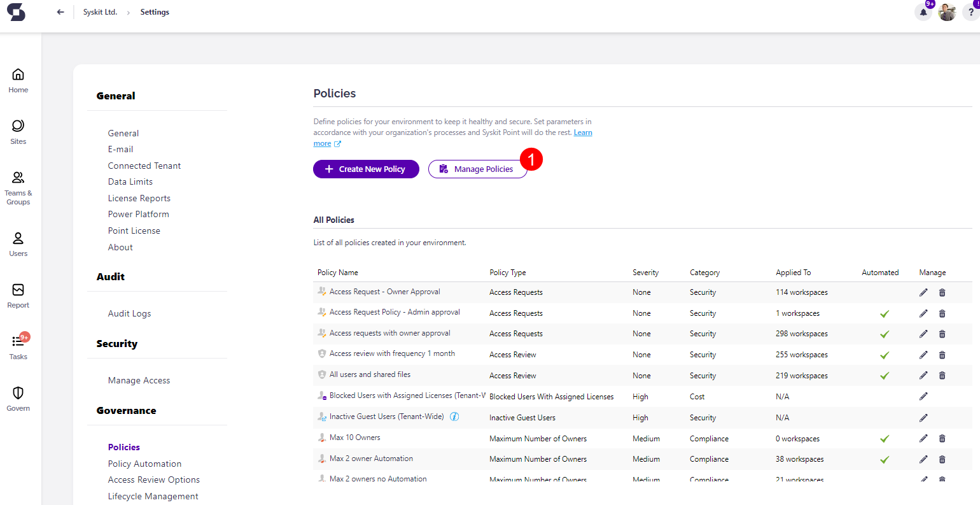Edit the Max 10 Owners policy
This screenshot has height=505, width=980.
tap(923, 438)
